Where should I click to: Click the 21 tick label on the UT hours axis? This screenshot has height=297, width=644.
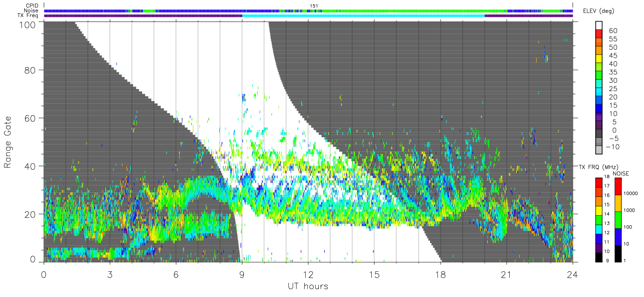[507, 274]
